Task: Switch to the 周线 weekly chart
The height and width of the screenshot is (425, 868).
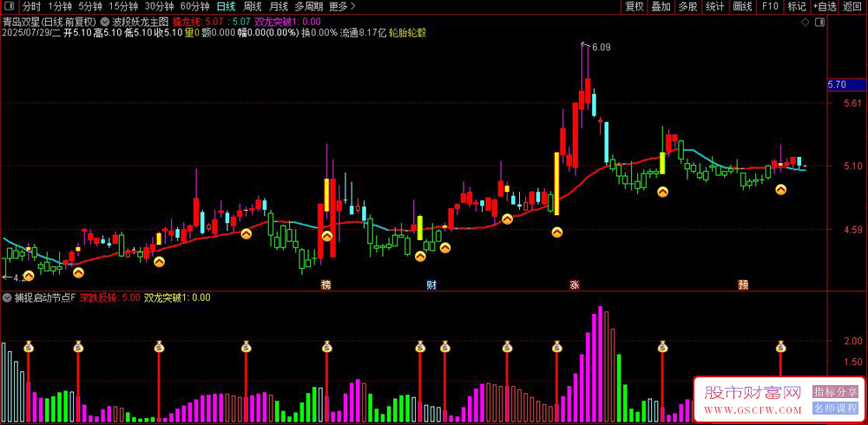Action: pyautogui.click(x=252, y=7)
